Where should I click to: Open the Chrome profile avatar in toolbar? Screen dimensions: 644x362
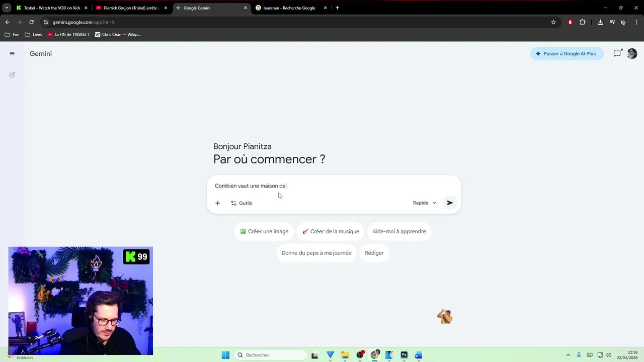click(624, 22)
